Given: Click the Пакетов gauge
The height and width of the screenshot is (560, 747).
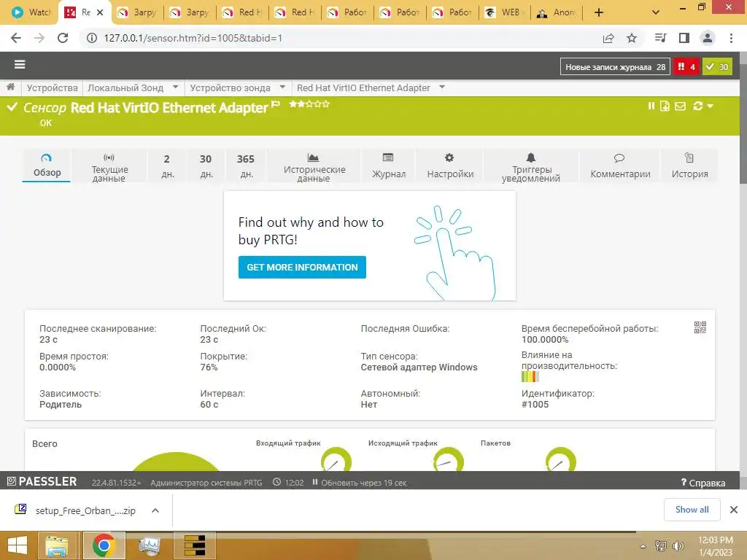Looking at the screenshot, I should point(561,460).
